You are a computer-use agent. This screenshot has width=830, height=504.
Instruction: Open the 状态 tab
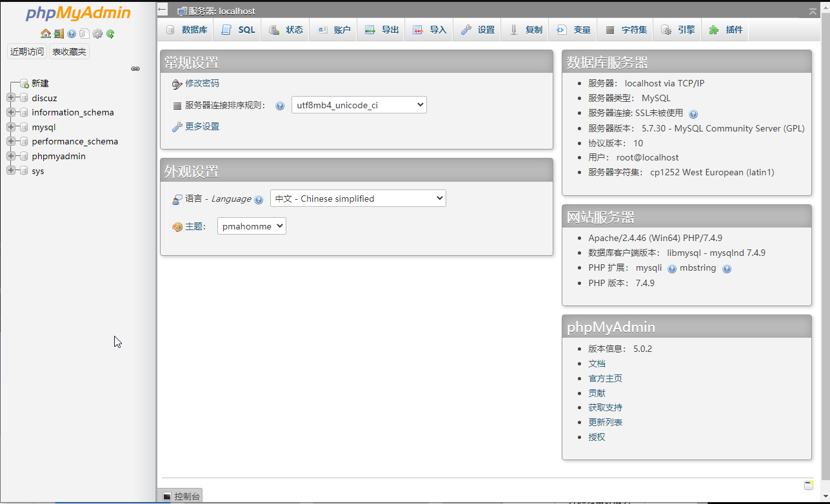(285, 30)
